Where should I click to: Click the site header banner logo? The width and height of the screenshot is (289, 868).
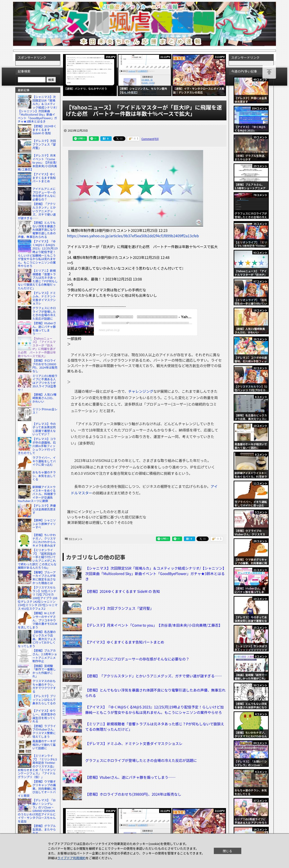tap(144, 24)
